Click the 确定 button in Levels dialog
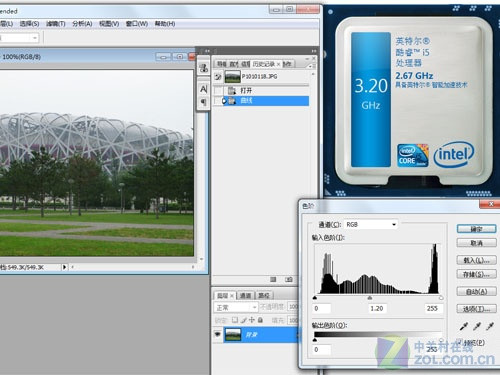 pyautogui.click(x=476, y=229)
